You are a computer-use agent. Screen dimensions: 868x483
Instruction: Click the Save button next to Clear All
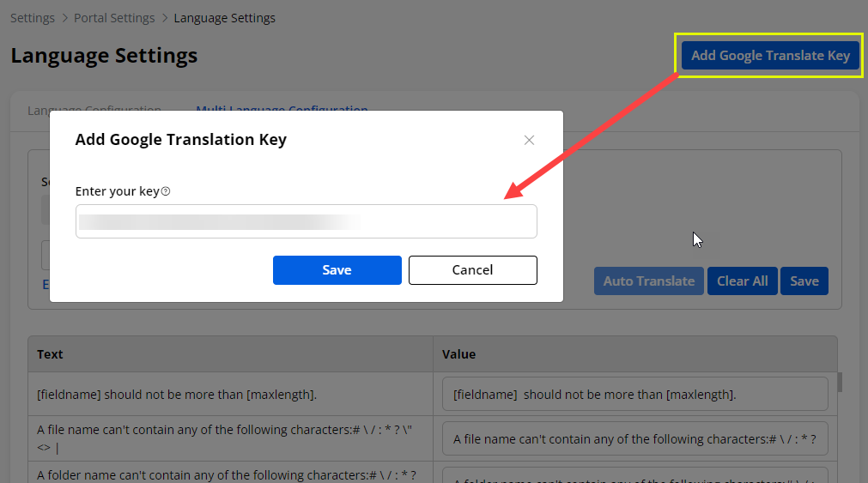click(804, 281)
